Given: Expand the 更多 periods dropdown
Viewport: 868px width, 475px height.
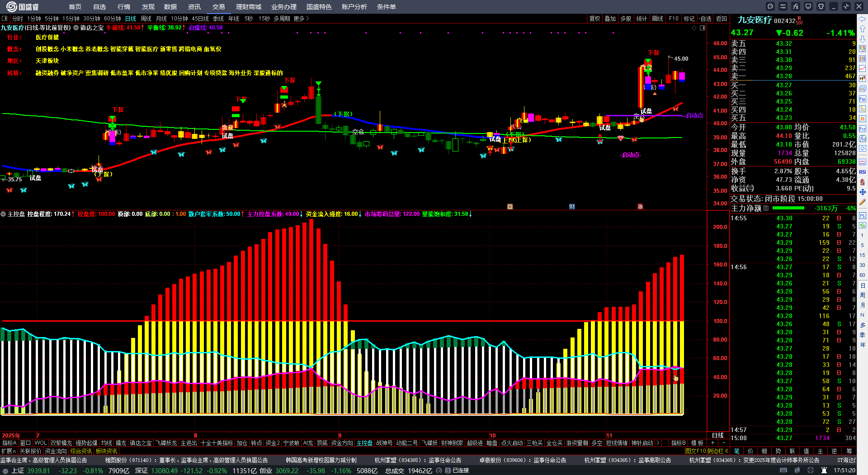Looking at the screenshot, I should (301, 19).
